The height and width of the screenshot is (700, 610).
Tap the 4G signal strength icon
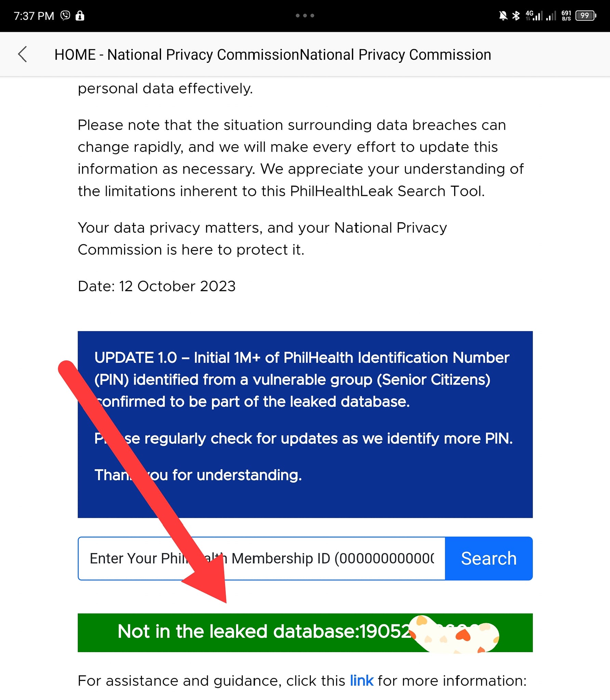point(534,15)
